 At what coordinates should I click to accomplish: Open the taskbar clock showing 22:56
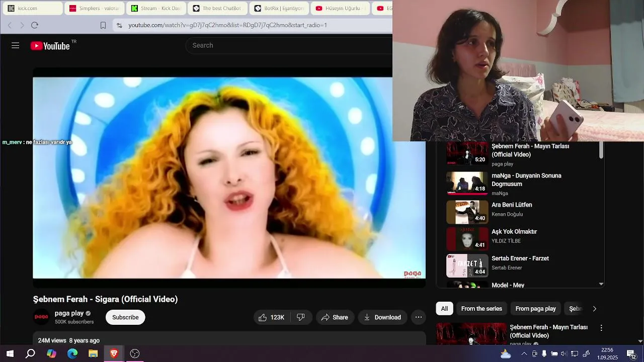607,354
